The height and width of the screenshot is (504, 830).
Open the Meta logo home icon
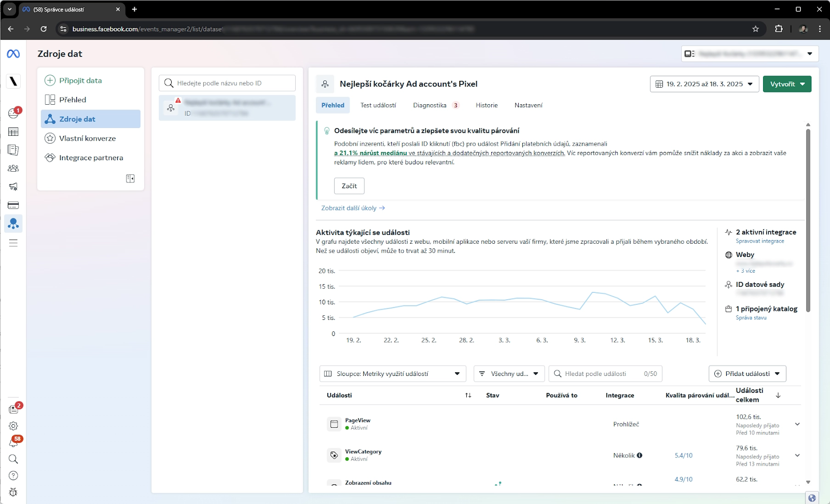tap(13, 54)
